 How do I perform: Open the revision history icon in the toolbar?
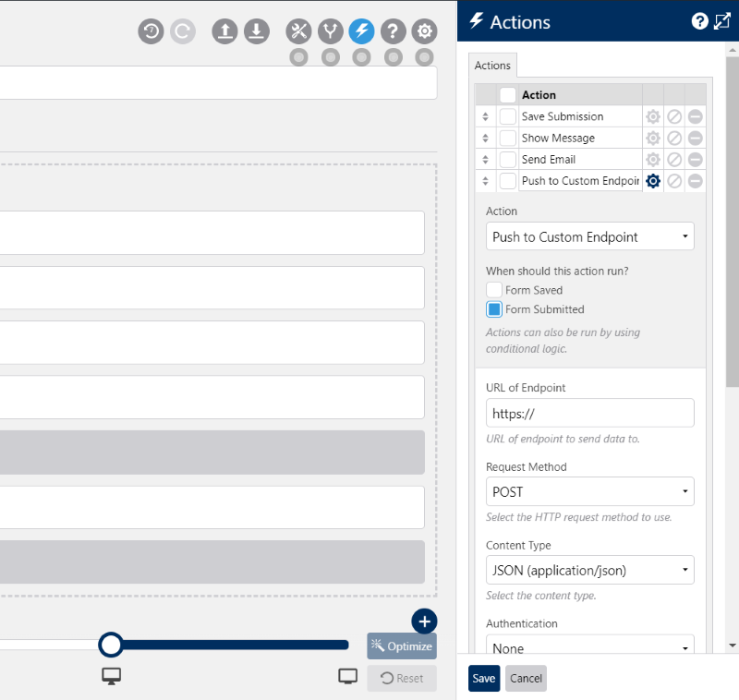click(x=151, y=31)
